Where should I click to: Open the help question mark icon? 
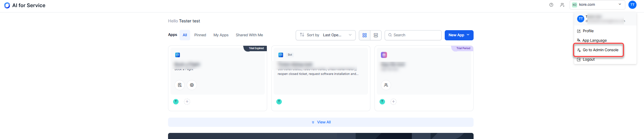point(551,5)
